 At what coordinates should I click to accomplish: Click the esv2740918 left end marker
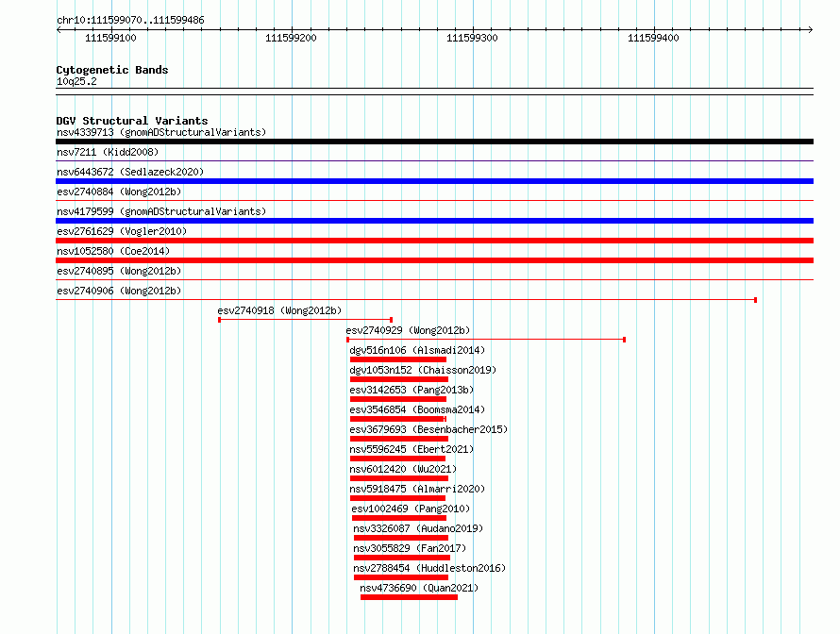[x=219, y=320]
